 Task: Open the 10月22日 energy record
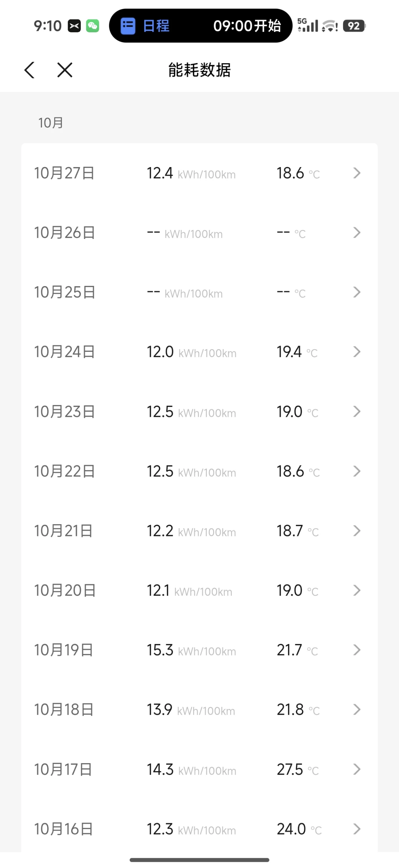coord(199,471)
